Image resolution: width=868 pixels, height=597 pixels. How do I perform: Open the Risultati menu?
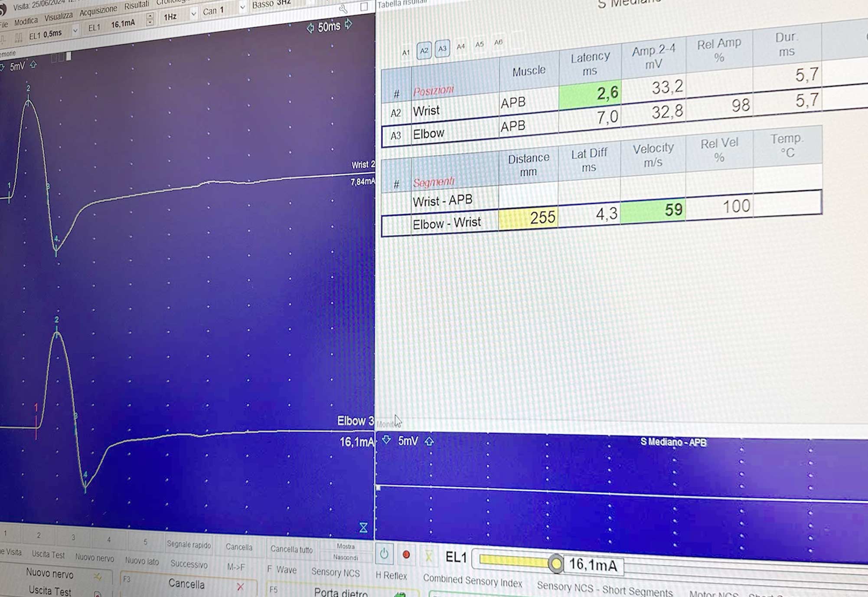coord(136,6)
